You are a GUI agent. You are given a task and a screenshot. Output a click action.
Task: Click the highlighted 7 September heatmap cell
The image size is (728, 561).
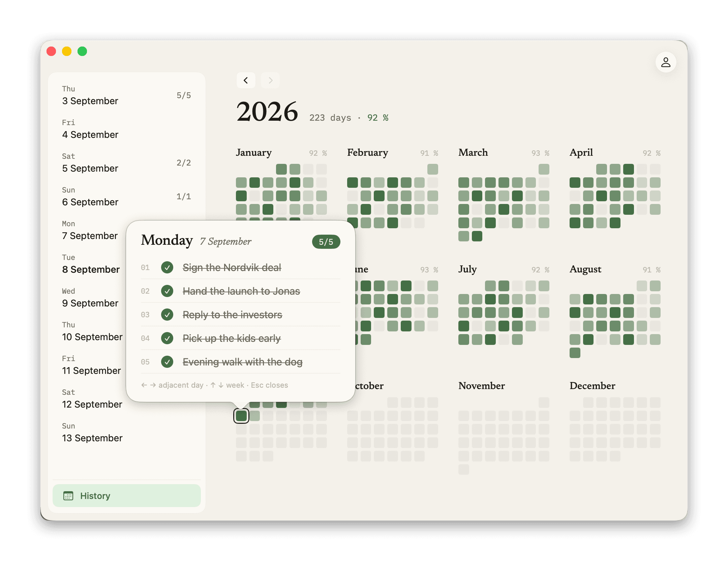tap(241, 416)
